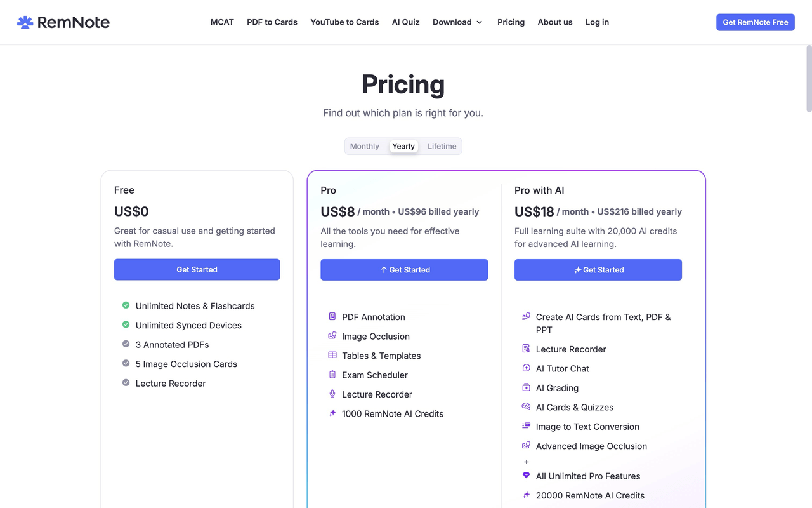Click the RemNote asterisk logo icon
The image size is (812, 508).
(x=24, y=22)
